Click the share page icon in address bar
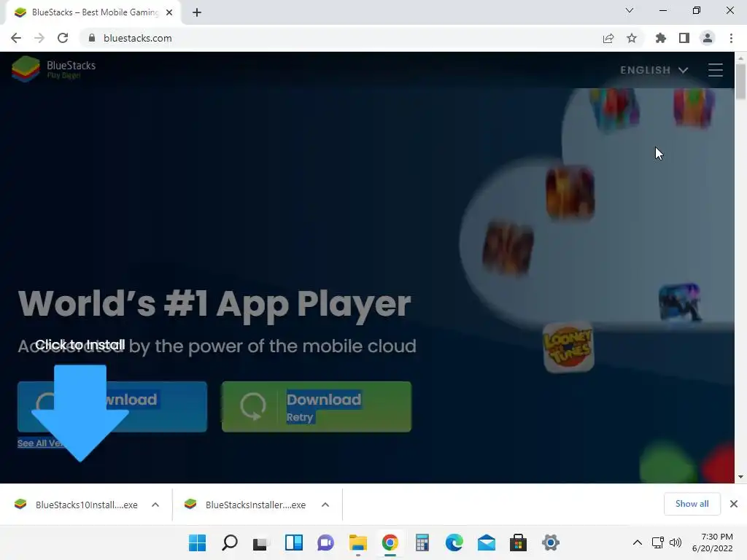The width and height of the screenshot is (747, 560). click(x=608, y=38)
